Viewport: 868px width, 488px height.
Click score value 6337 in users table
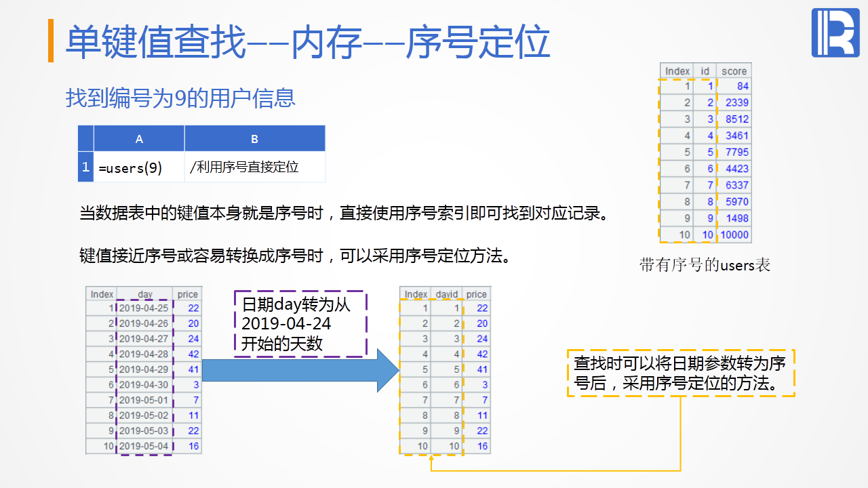click(x=734, y=185)
